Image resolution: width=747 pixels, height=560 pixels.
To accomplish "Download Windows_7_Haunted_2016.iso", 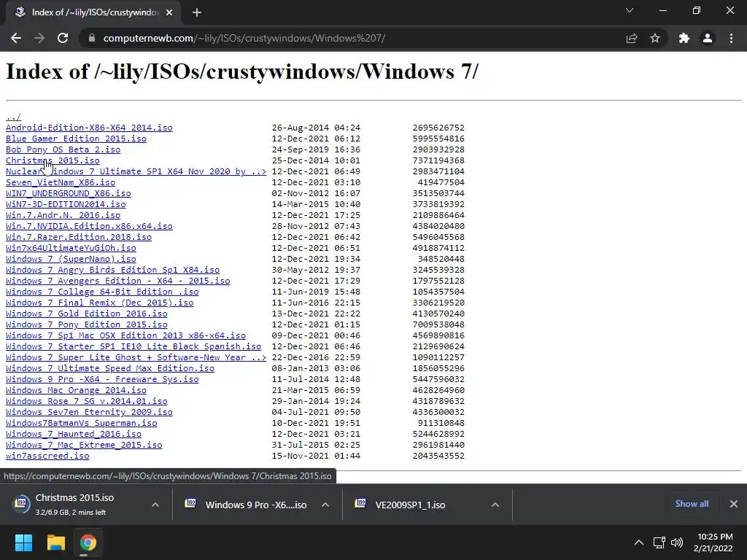I will point(74,435).
